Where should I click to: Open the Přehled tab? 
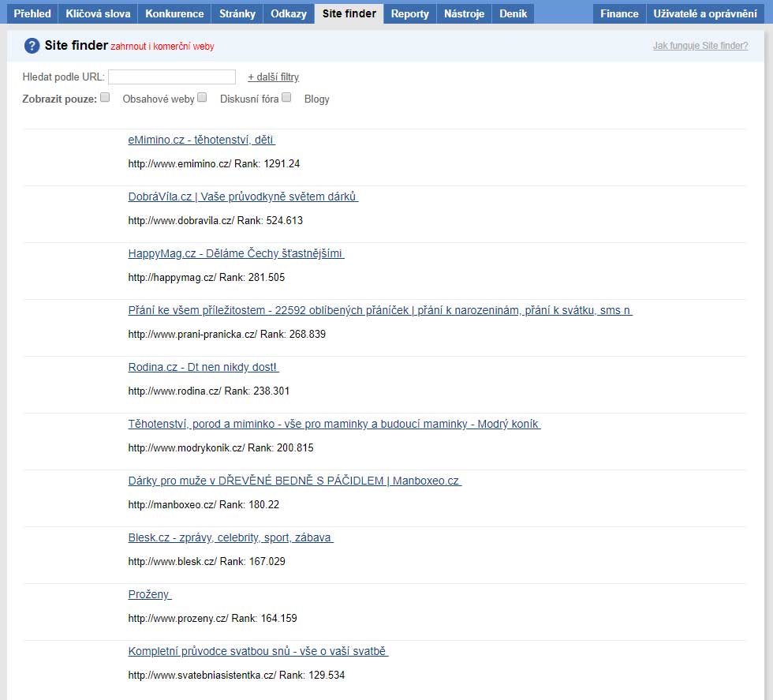click(32, 13)
